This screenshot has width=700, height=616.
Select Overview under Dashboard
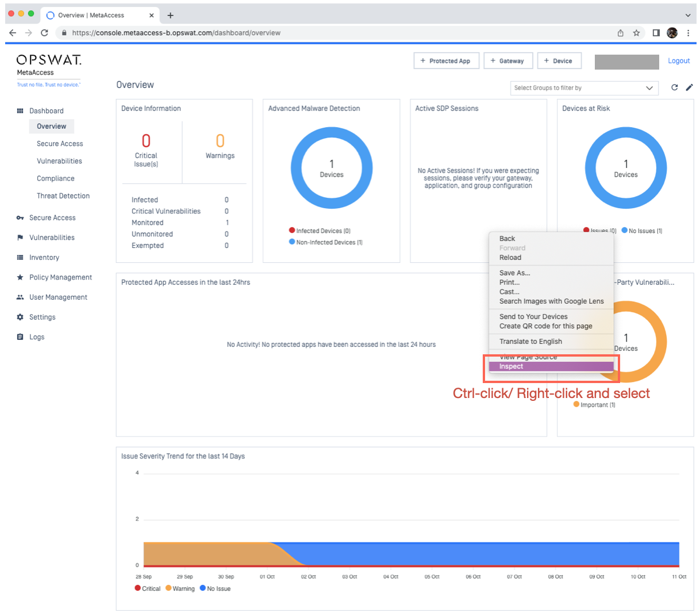[52, 127]
